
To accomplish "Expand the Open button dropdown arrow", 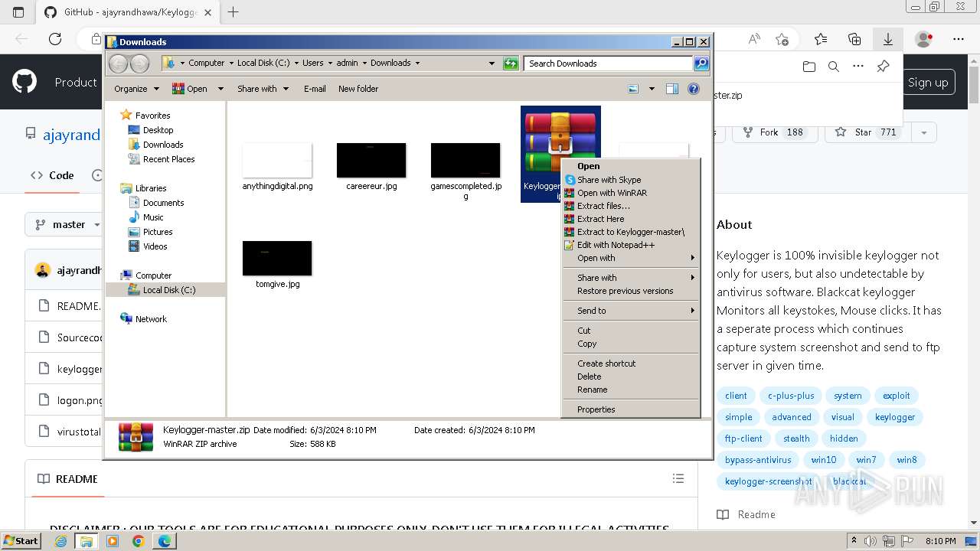I will tap(220, 89).
